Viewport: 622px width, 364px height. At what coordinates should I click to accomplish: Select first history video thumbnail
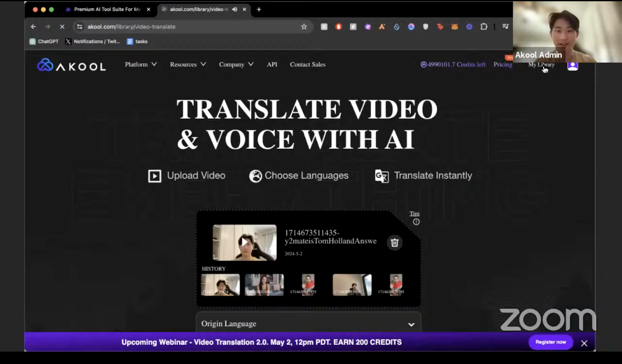(x=220, y=285)
